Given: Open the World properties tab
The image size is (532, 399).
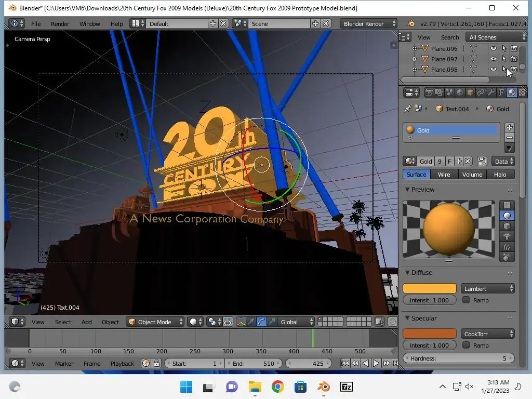Looking at the screenshot, I should coord(460,92).
